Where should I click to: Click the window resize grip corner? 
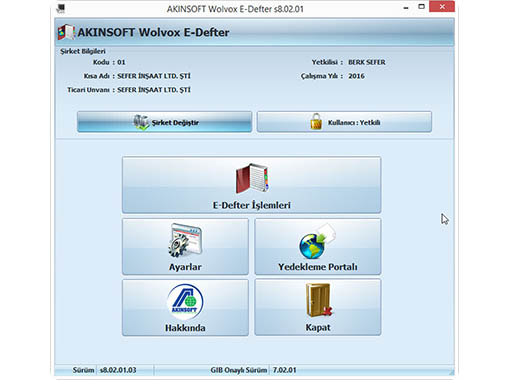451,373
